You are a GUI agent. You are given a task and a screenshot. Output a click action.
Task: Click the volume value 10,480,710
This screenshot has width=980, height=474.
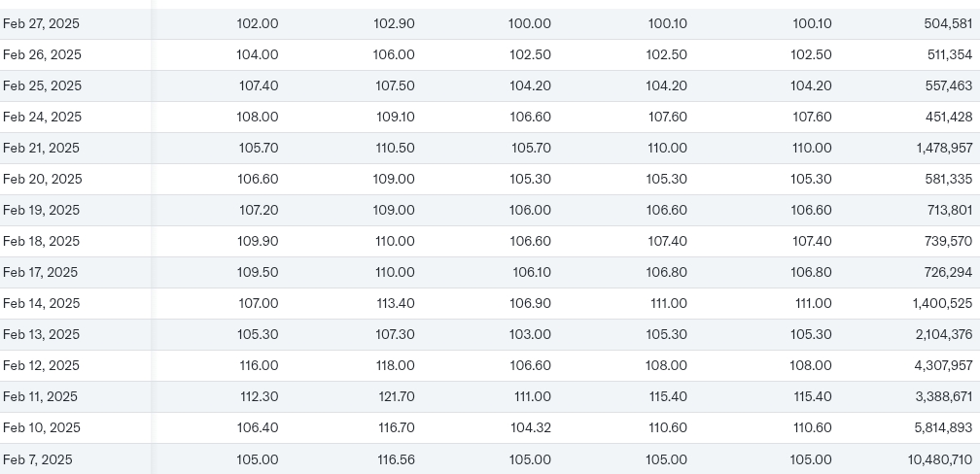click(x=939, y=459)
